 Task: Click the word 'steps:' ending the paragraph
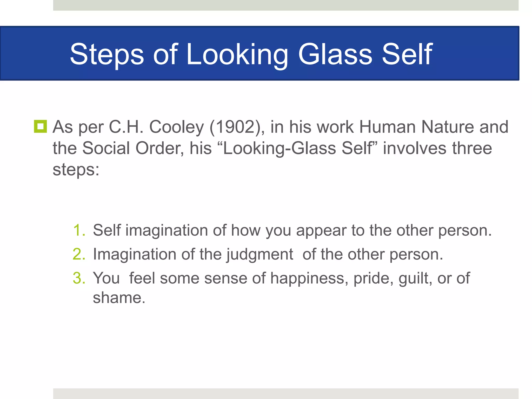76,170
